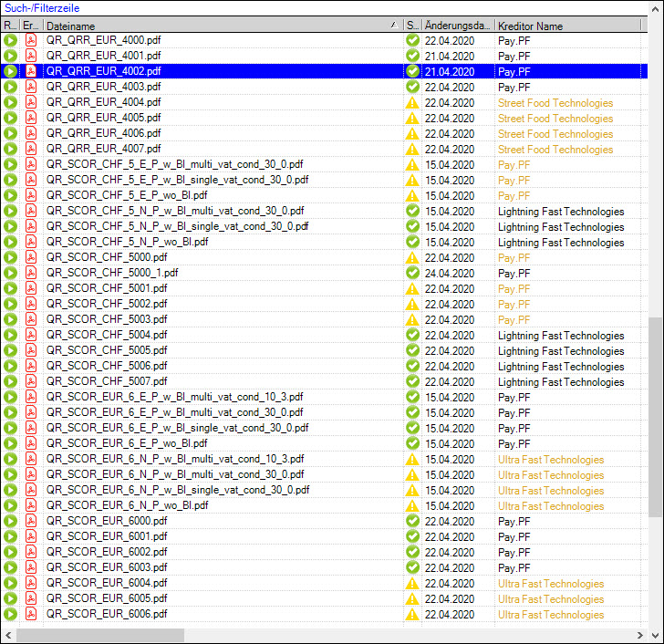664x644 pixels.
Task: Click green checkmark status of QR_SCOR_CHF_5000_1.pdf
Action: (x=412, y=273)
